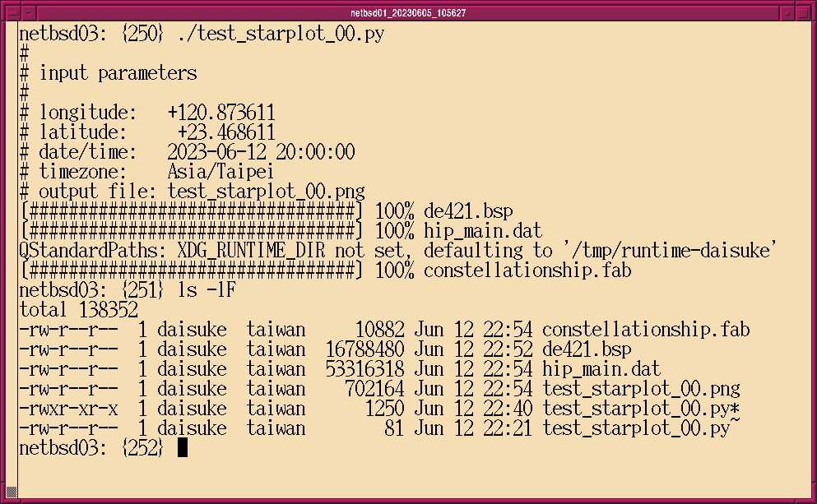Click the backup file test_starplot_00.py~ entry

[x=641, y=428]
